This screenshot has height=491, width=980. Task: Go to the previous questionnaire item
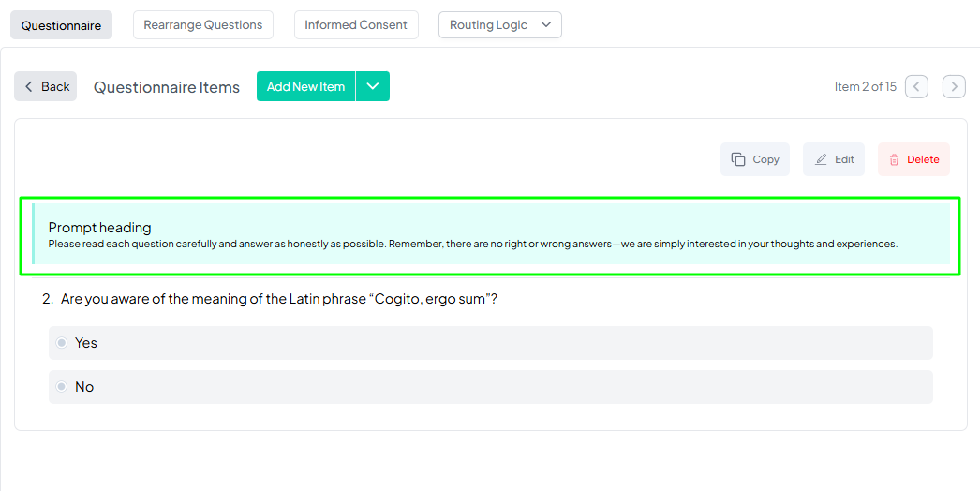pyautogui.click(x=917, y=87)
